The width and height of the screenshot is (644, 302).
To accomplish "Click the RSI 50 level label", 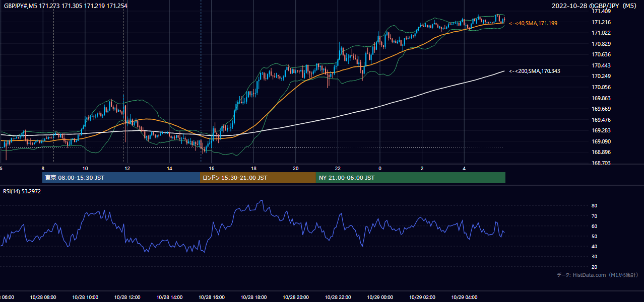I will [594, 236].
